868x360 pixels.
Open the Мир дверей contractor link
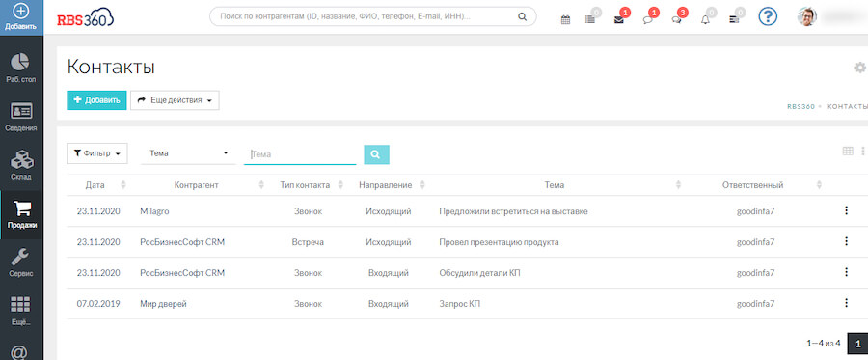[163, 303]
